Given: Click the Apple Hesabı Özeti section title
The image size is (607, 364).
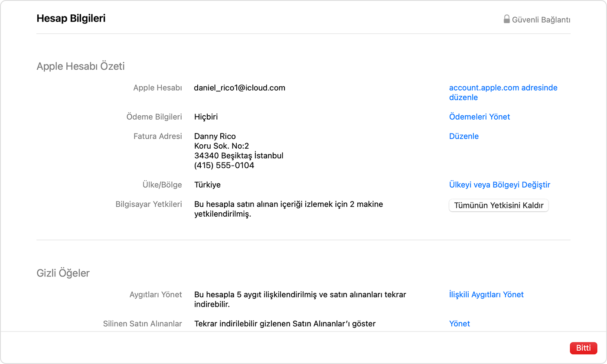Looking at the screenshot, I should [81, 66].
